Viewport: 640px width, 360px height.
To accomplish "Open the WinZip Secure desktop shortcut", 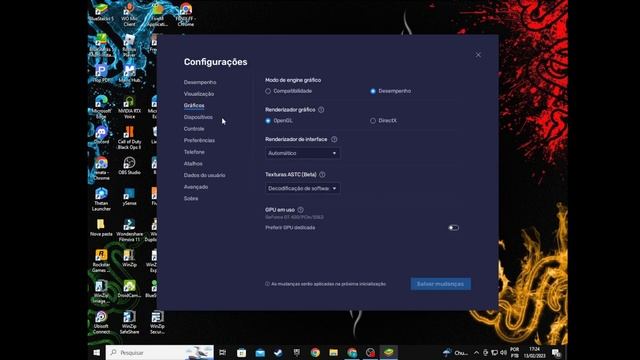I will pyautogui.click(x=157, y=322).
